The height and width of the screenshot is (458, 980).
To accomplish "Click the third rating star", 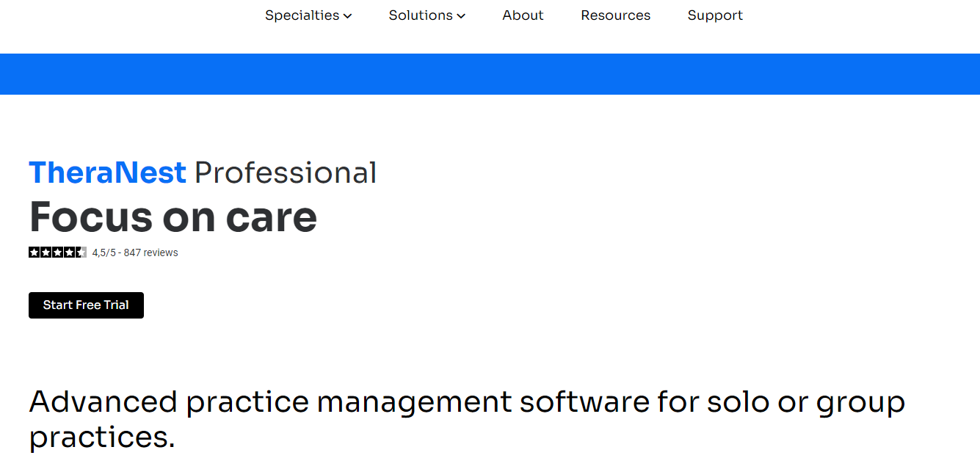I will click(x=57, y=252).
